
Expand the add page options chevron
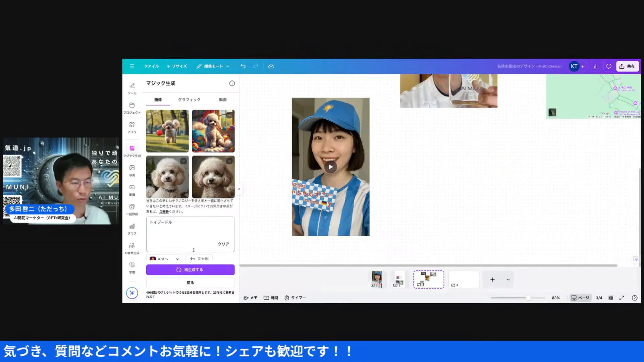(508, 280)
